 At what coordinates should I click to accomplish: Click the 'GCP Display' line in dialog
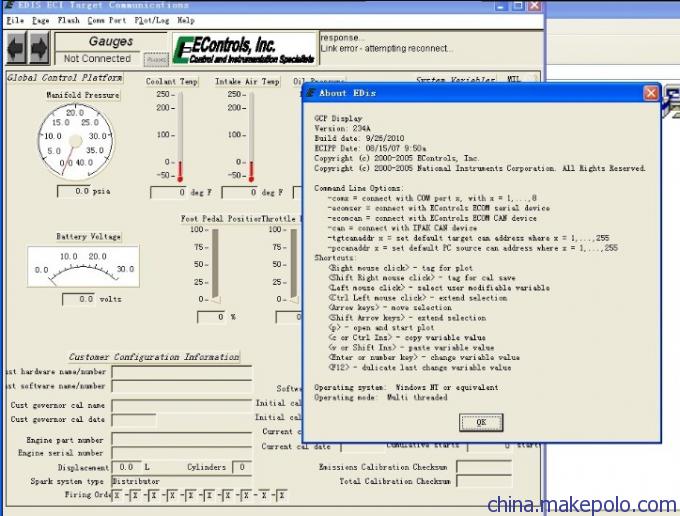click(338, 118)
